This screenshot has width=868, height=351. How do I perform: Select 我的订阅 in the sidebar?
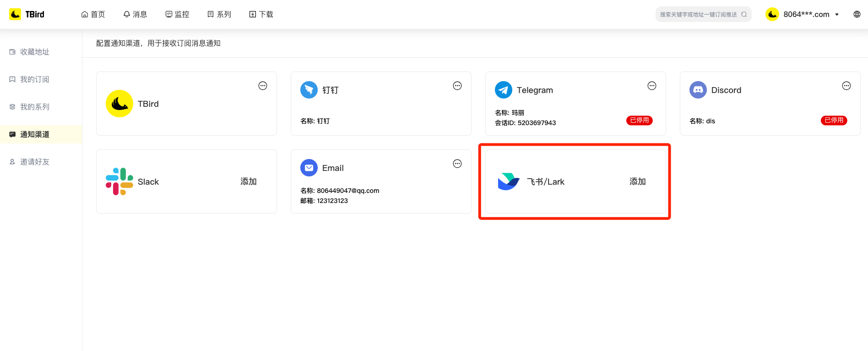tap(35, 79)
